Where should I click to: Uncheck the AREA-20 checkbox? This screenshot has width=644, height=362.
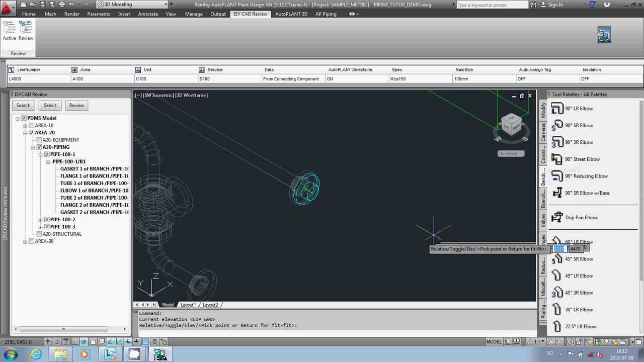31,133
